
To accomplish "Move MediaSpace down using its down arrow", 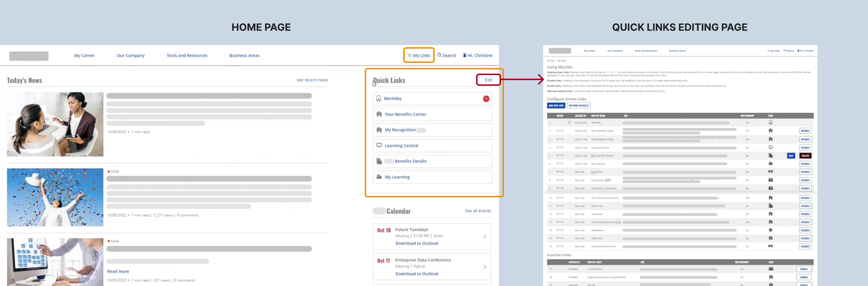I will click(x=558, y=230).
